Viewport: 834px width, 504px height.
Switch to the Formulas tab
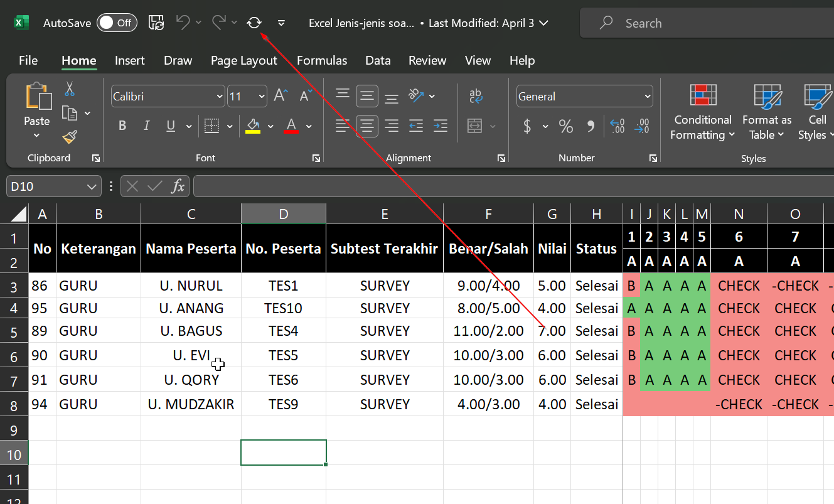(322, 60)
